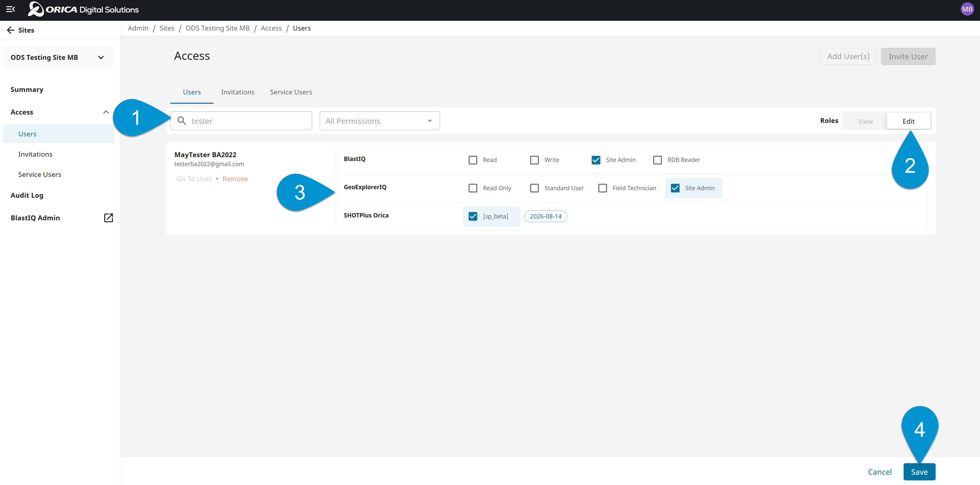Click the 2026-08-14 expiry date chip
The width and height of the screenshot is (980, 485).
click(x=546, y=216)
